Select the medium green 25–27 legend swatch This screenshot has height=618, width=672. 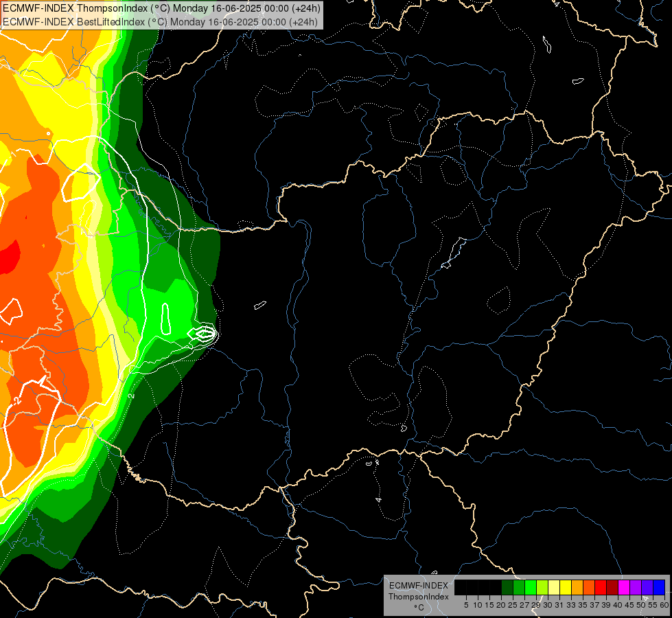(519, 587)
